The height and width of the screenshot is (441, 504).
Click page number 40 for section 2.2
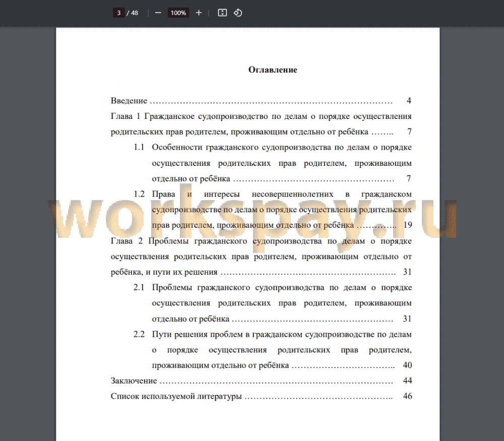point(408,365)
